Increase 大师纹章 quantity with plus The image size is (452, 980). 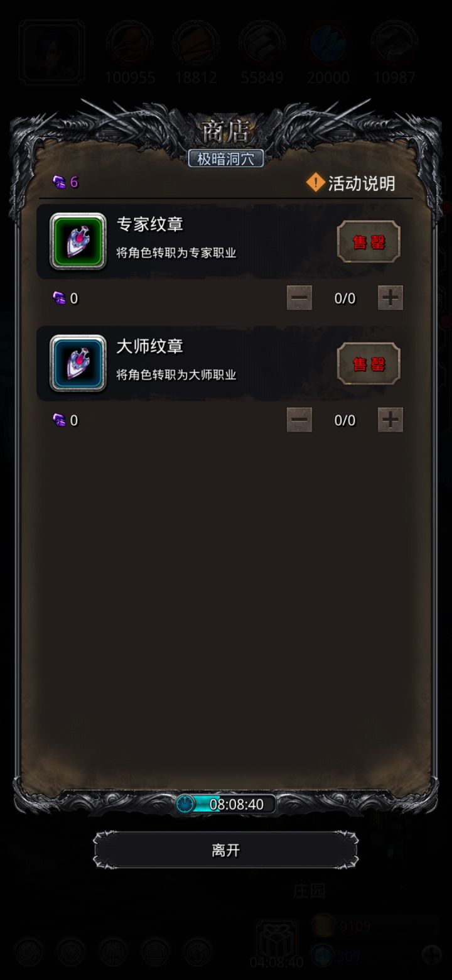click(x=390, y=420)
